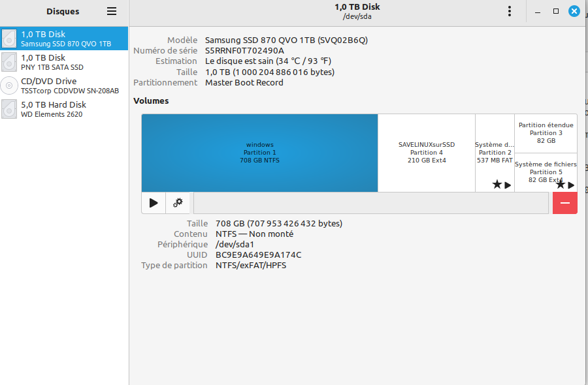Click the WD Elements drive icon
The width and height of the screenshot is (588, 385).
click(x=9, y=109)
